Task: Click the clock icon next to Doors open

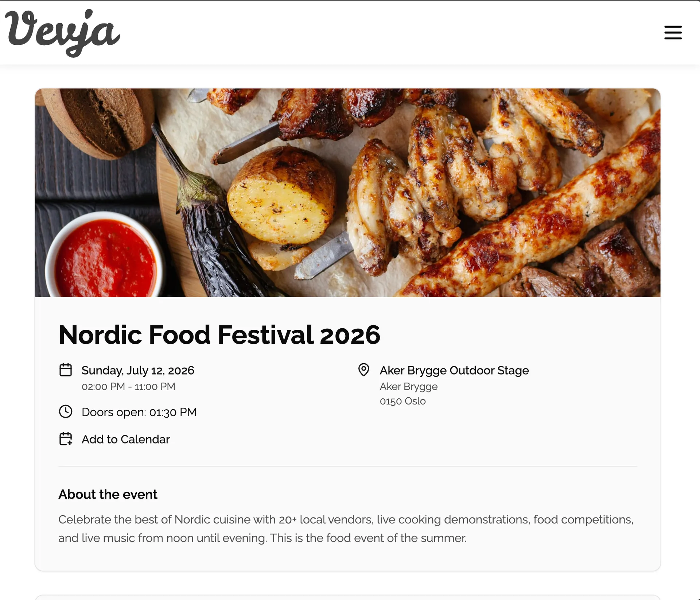Action: tap(66, 411)
